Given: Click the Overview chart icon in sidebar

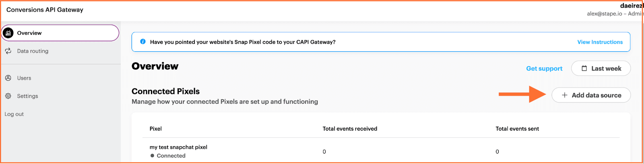Looking at the screenshot, I should [x=8, y=33].
